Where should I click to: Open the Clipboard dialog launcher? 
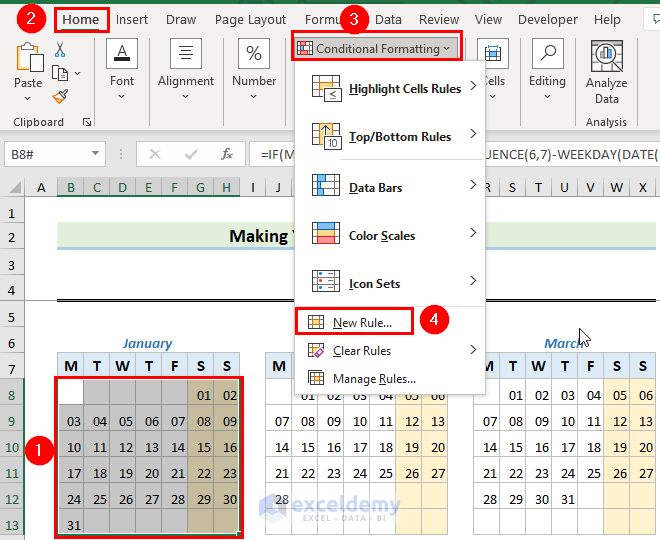87,122
